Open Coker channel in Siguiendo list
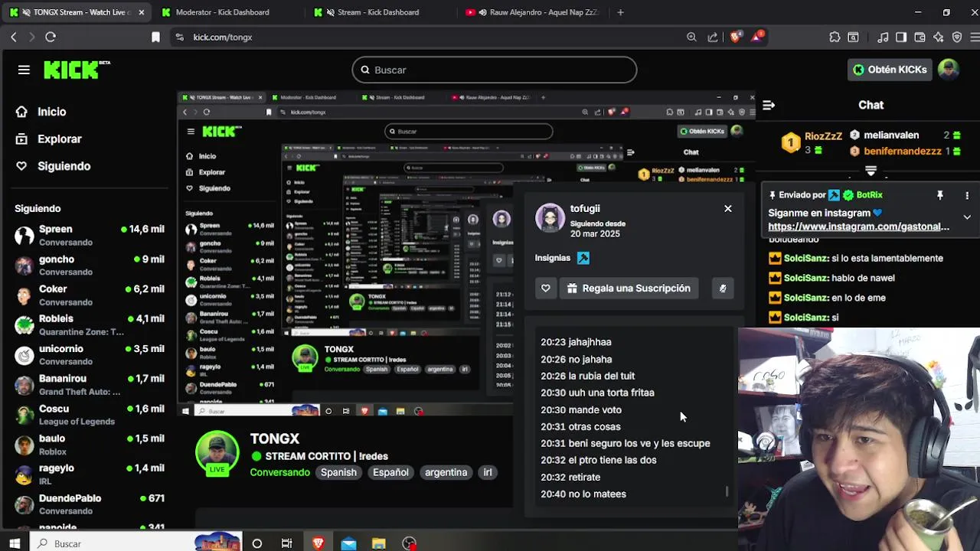Viewport: 980px width, 551px height. [x=90, y=295]
